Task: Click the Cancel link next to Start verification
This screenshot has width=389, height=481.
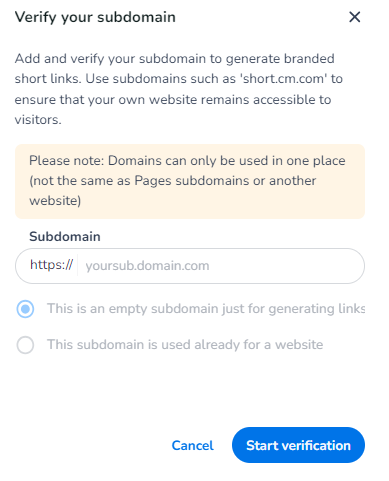Action: (x=192, y=445)
